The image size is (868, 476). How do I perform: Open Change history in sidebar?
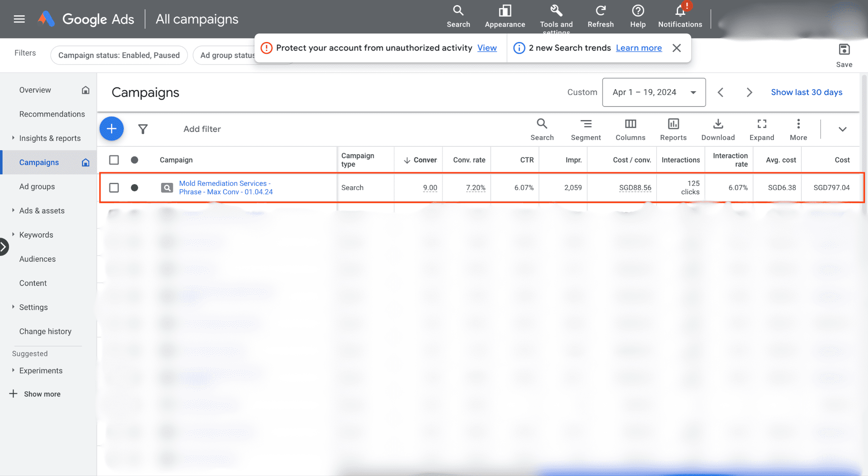45,331
